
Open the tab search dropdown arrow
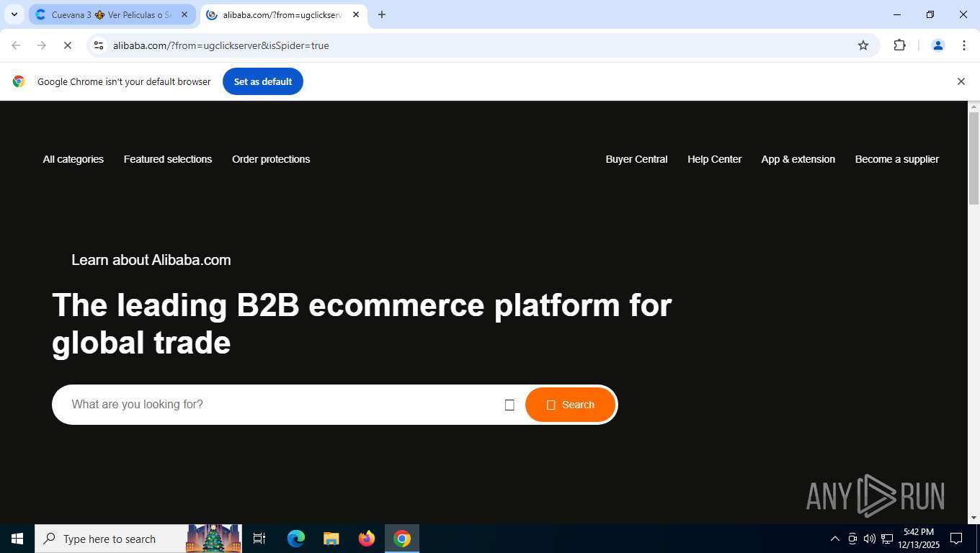point(14,14)
